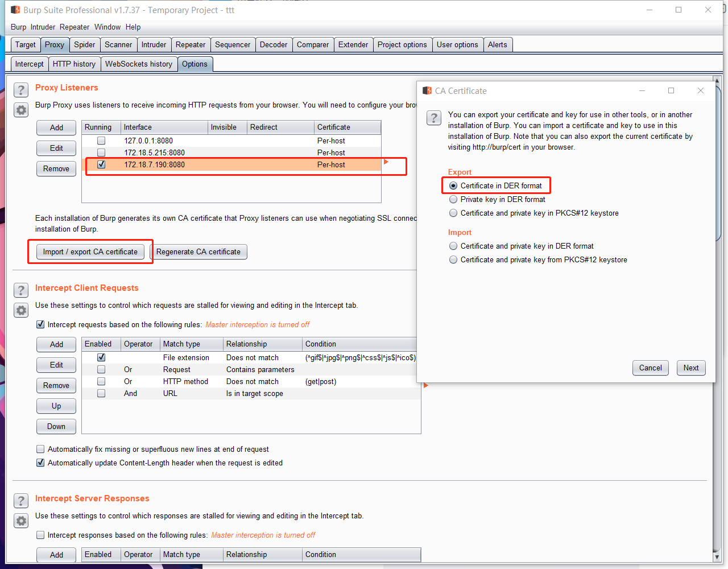Click Add button for Intercept Client Requests rules
728x569 pixels.
click(56, 344)
